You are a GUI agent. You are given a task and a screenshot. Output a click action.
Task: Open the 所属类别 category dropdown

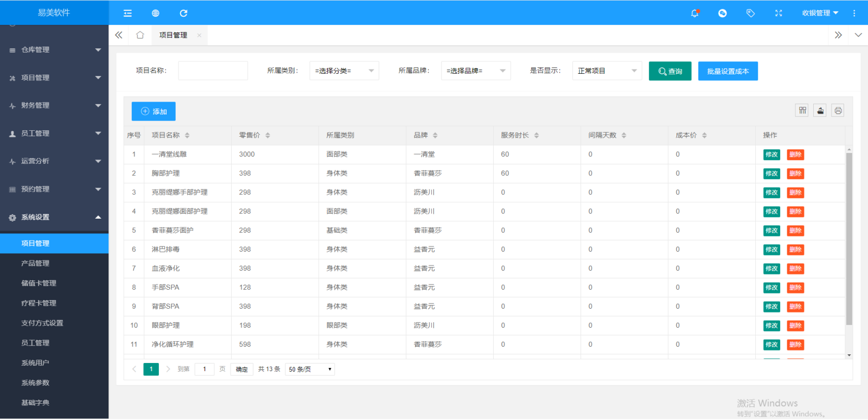tap(344, 71)
